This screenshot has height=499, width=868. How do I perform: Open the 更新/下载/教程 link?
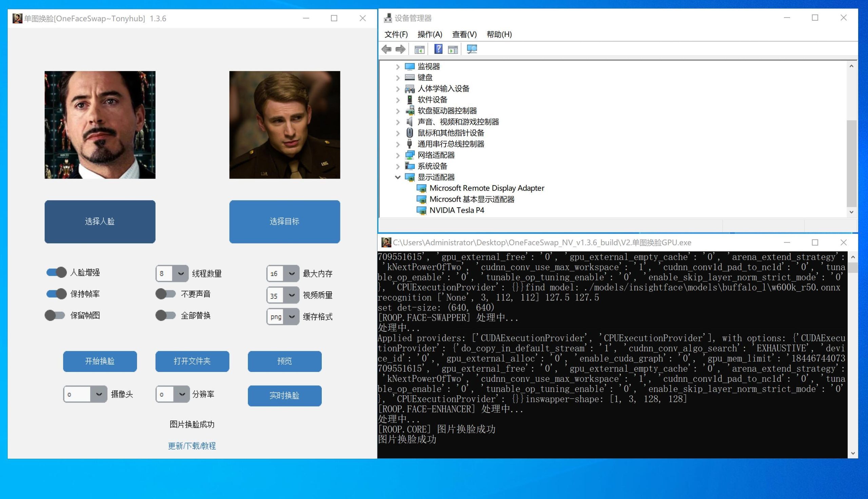point(192,446)
